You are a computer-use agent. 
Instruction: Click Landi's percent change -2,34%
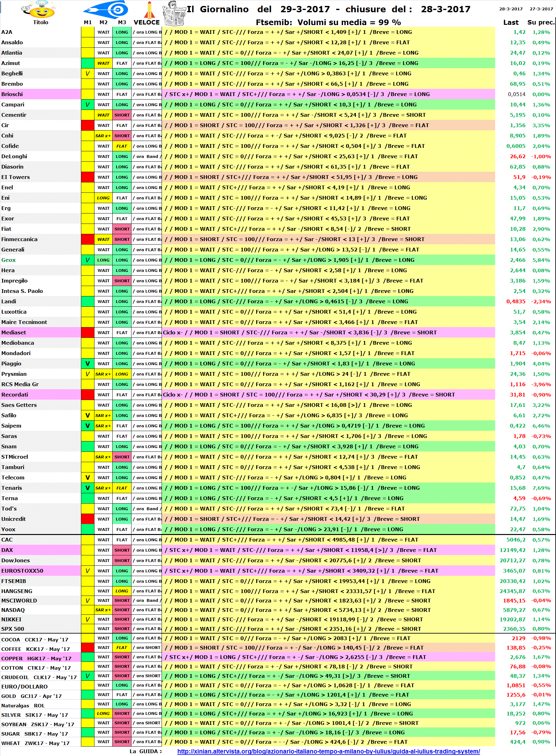[x=541, y=301]
